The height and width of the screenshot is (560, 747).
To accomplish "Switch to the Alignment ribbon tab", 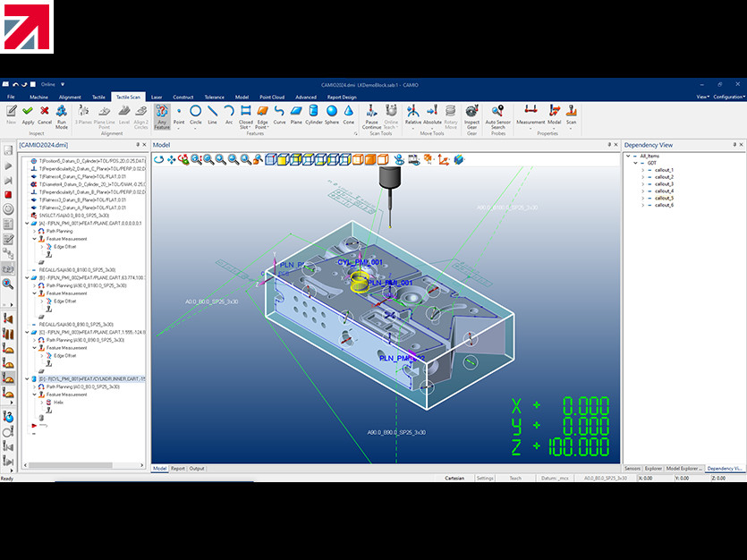I will (70, 97).
